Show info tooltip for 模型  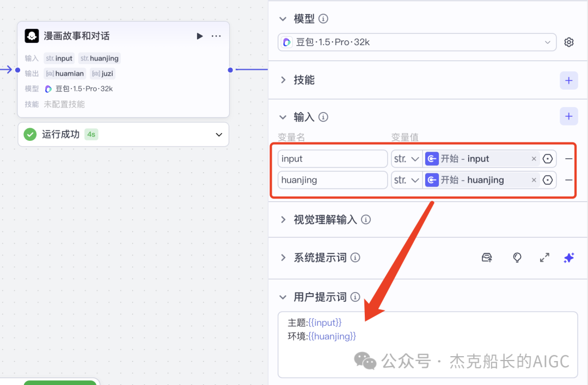[323, 18]
